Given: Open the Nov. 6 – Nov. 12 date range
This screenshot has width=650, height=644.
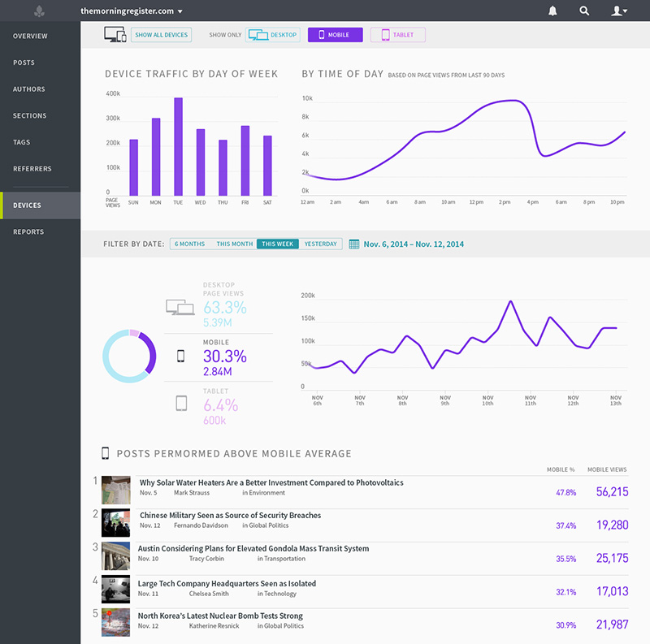Looking at the screenshot, I should coord(414,244).
